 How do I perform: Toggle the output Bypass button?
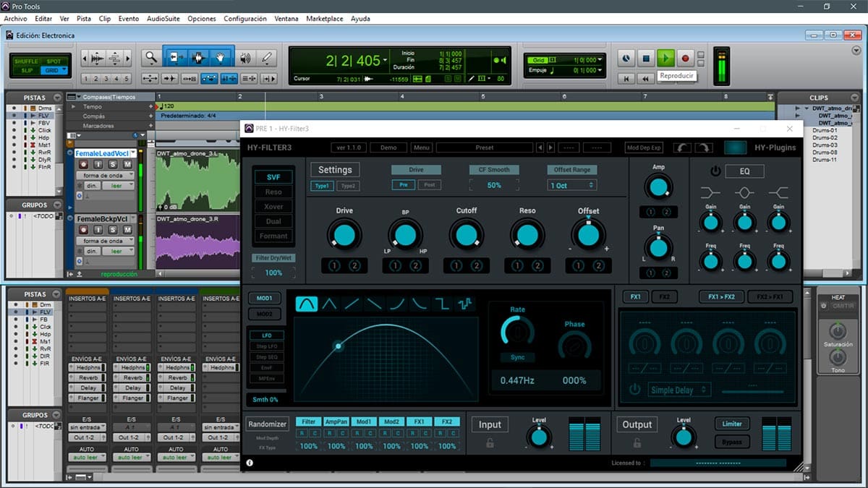(731, 442)
